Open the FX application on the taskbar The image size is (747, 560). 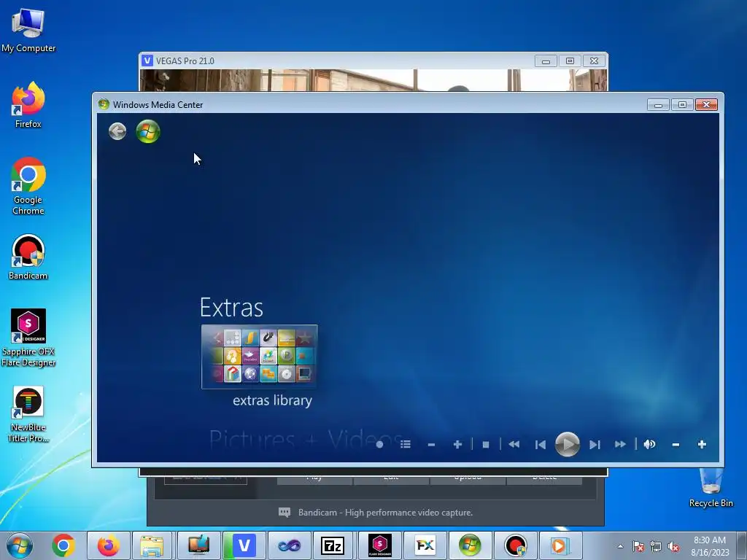pos(425,545)
